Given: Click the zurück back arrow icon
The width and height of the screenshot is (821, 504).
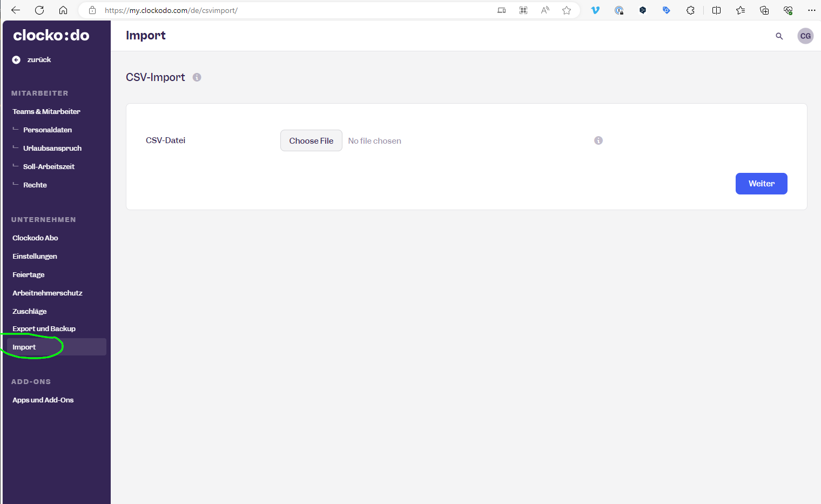Looking at the screenshot, I should 16,60.
